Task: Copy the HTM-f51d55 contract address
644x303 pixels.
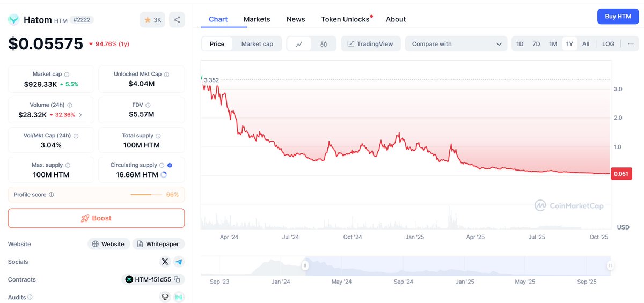Action: (177, 279)
